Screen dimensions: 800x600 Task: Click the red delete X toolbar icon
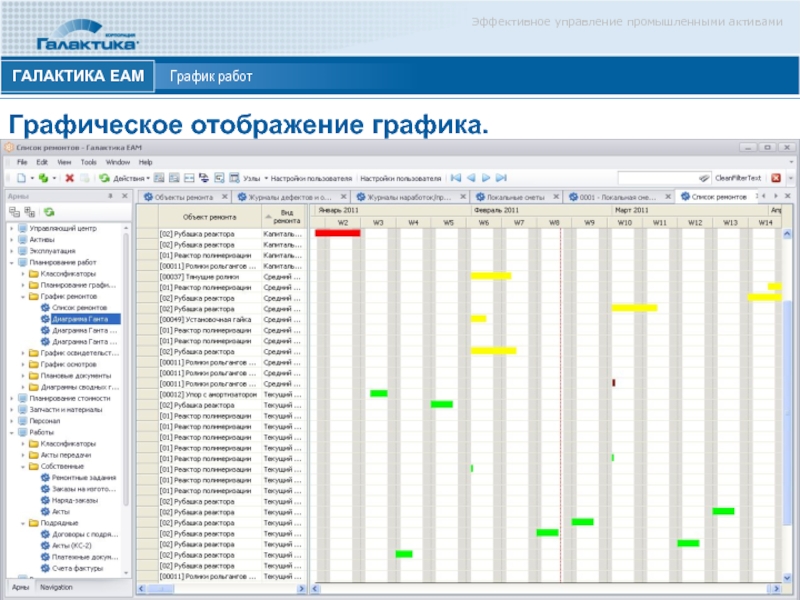tap(70, 178)
